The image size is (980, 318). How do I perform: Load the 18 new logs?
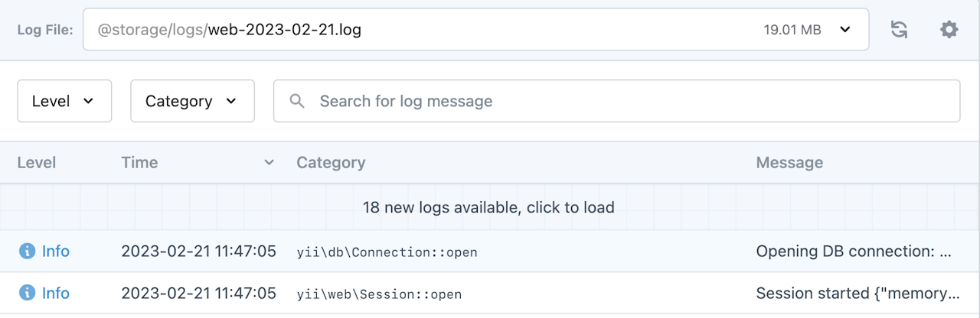488,207
